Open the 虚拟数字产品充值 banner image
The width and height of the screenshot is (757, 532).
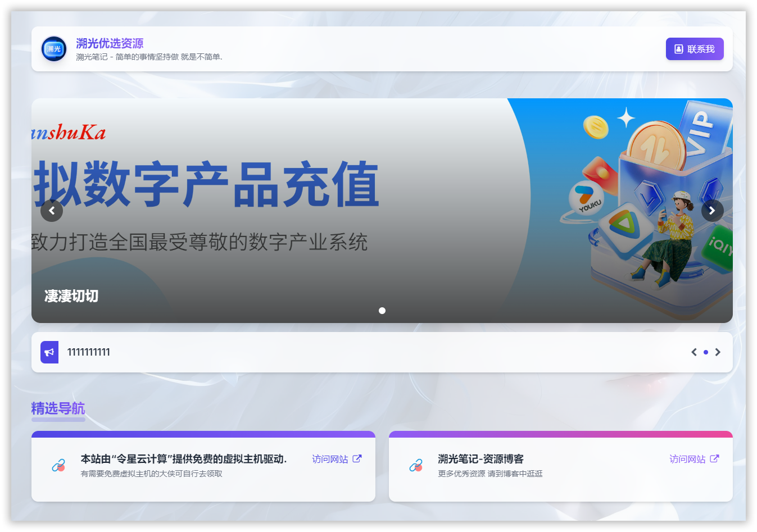(382, 211)
